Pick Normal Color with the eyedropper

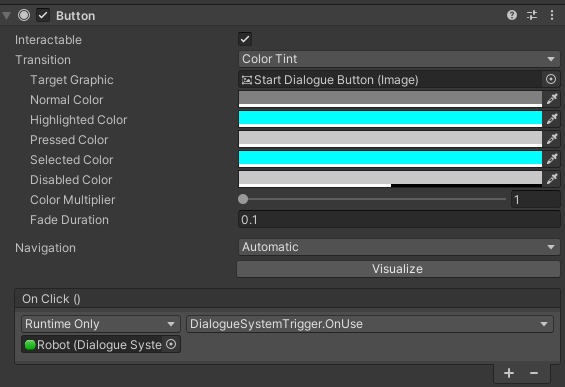pos(552,99)
